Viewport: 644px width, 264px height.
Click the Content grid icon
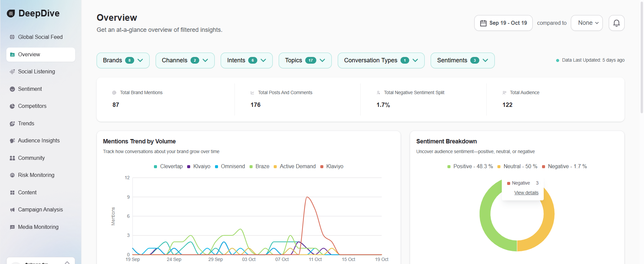click(x=12, y=192)
